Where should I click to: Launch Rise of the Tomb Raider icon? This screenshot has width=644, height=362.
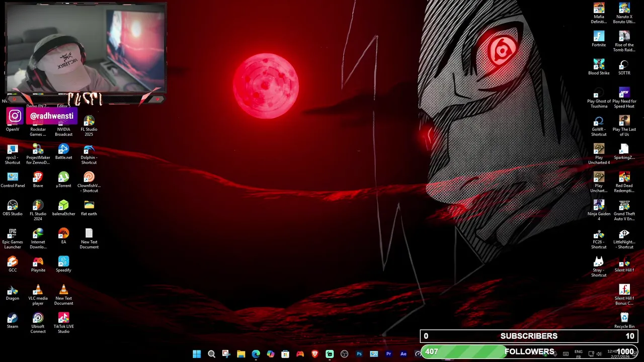[624, 41]
